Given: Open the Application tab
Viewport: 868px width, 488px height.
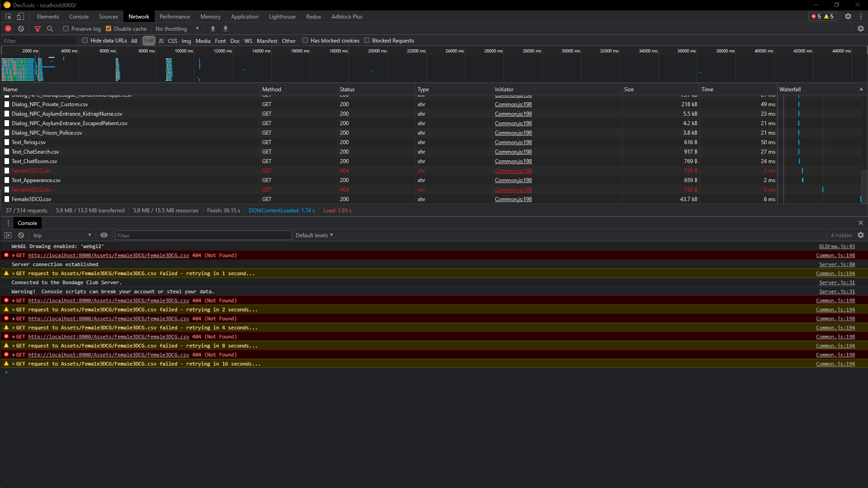Looking at the screenshot, I should point(245,16).
